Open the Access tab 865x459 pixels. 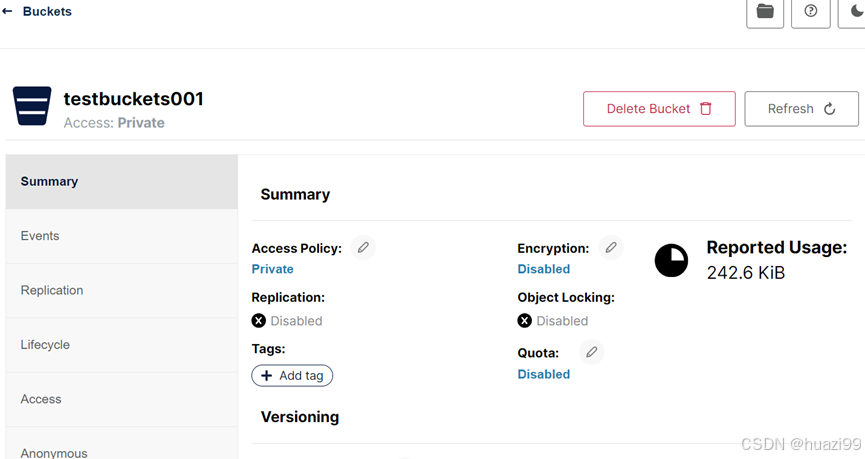(x=122, y=399)
